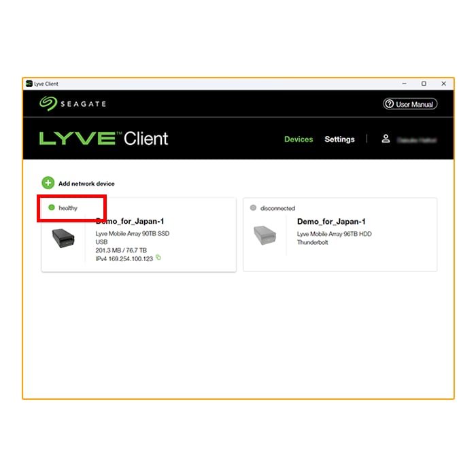476x476 pixels.
Task: Click the green Add network device plus icon
Action: pos(48,183)
